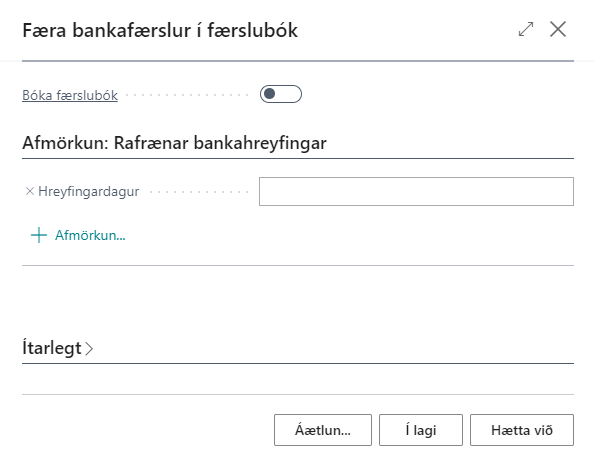Screen dimensions: 594x467
Task: Open the Bóka færslubók field label link
Action: [x=70, y=95]
